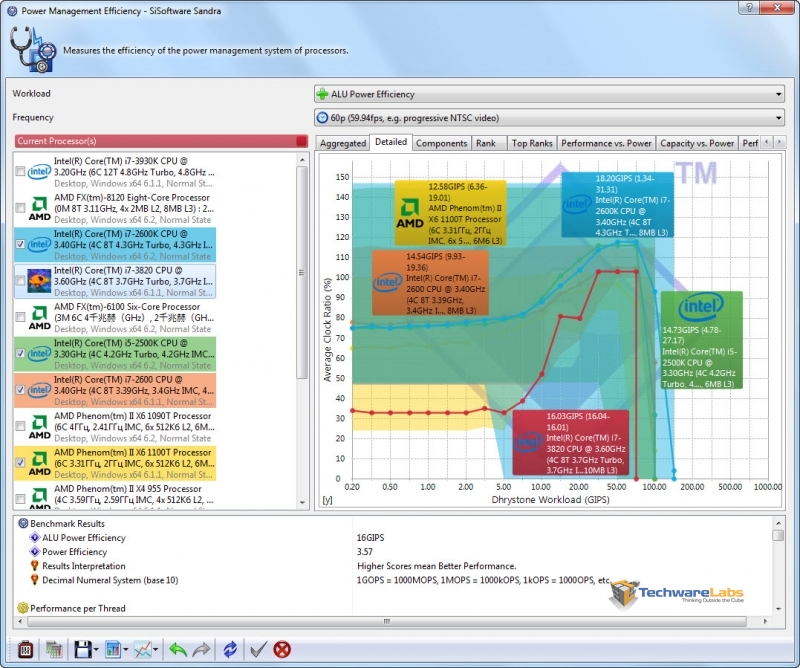Viewport: 800px width, 668px height.
Task: Check the Intel Core i7-3820 checkbox
Action: click(20, 281)
